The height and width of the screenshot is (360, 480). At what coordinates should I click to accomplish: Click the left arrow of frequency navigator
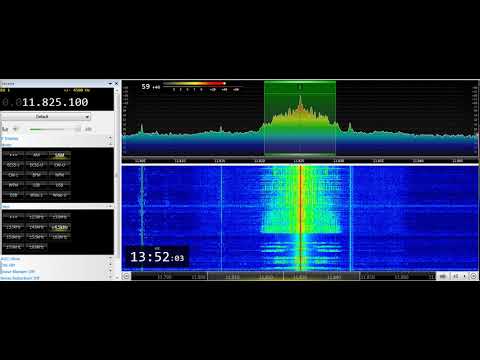(126, 276)
